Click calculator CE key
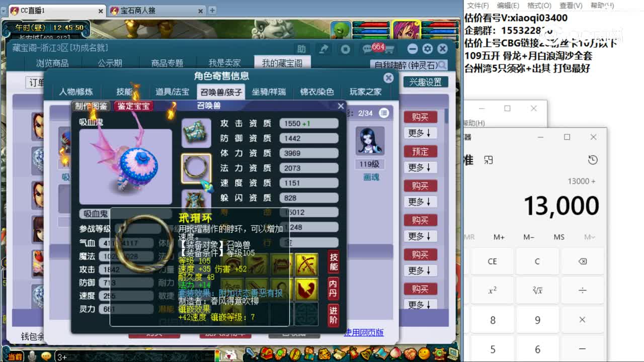Screen dimensions: 644x362 click(493, 261)
